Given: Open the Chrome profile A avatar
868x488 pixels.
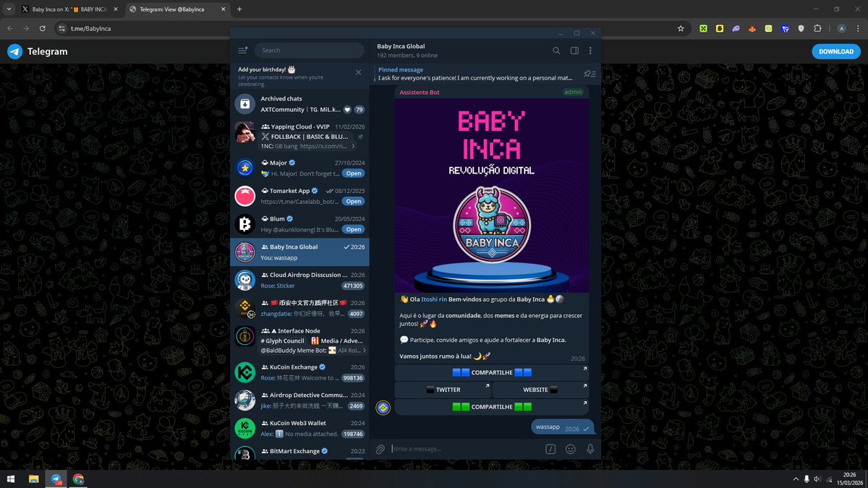Looking at the screenshot, I should [841, 28].
